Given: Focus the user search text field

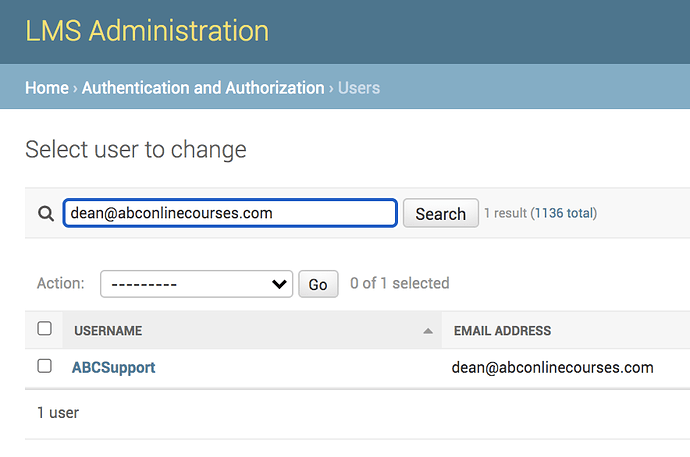Looking at the screenshot, I should (x=230, y=213).
